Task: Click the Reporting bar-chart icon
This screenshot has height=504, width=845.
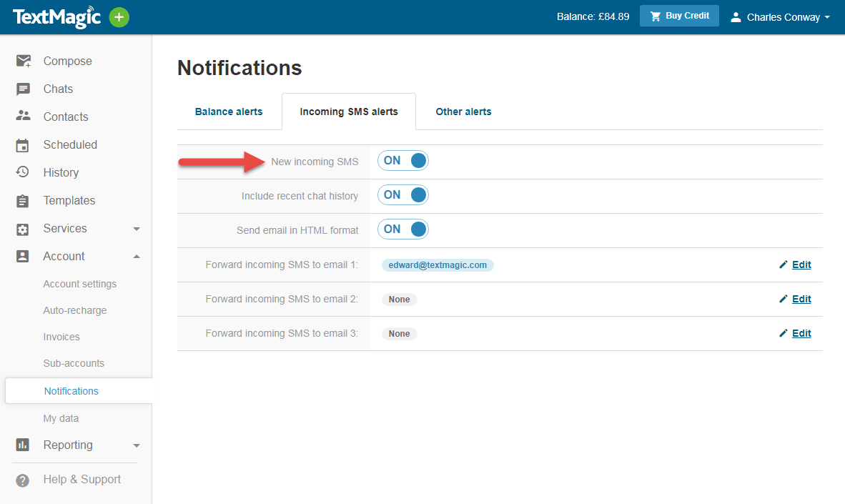Action: (x=22, y=445)
